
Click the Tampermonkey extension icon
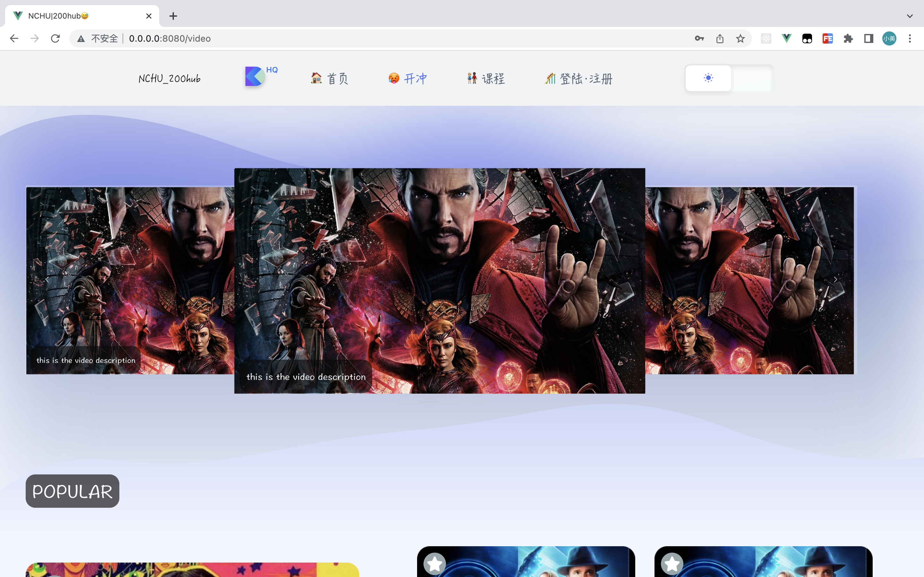coord(807,38)
